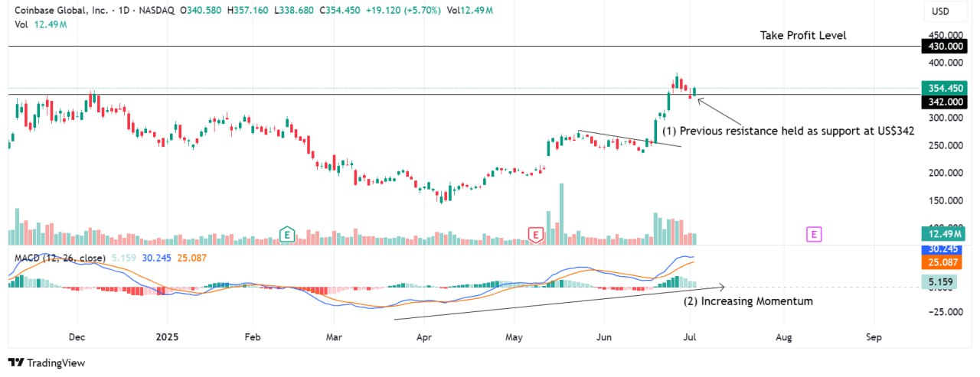Click the Feb label on time axis
The image size is (980, 377).
click(x=253, y=336)
